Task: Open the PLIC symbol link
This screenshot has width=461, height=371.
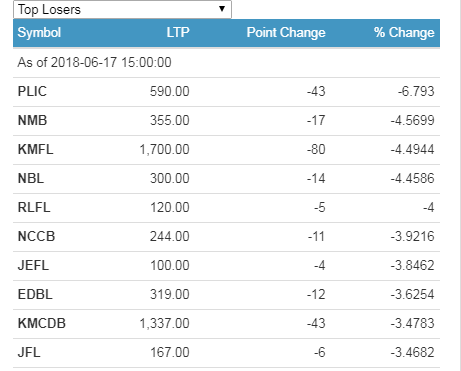Action: [x=32, y=91]
